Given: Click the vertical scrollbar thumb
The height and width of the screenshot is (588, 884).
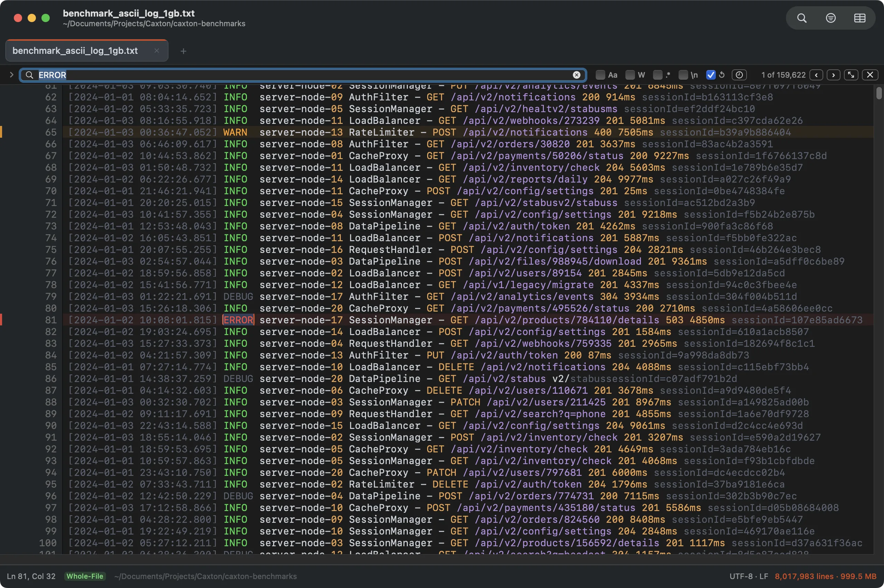Looking at the screenshot, I should coord(879,93).
